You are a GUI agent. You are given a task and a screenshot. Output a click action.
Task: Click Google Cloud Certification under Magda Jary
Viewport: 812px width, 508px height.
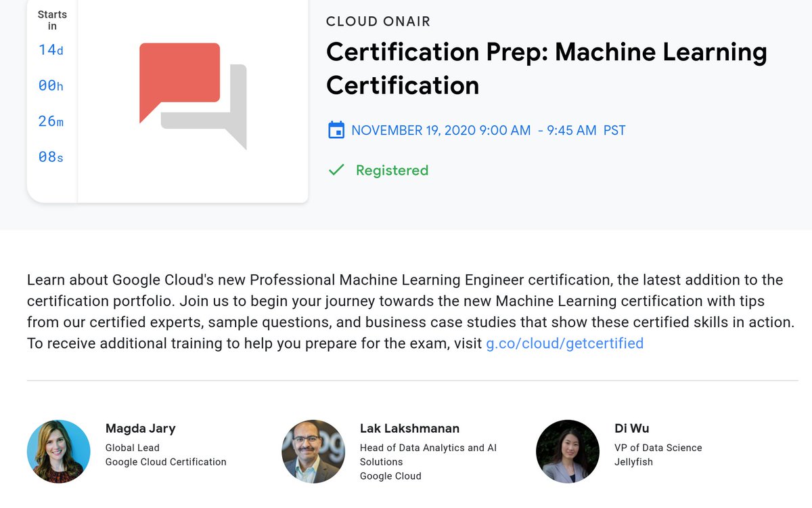pos(166,462)
